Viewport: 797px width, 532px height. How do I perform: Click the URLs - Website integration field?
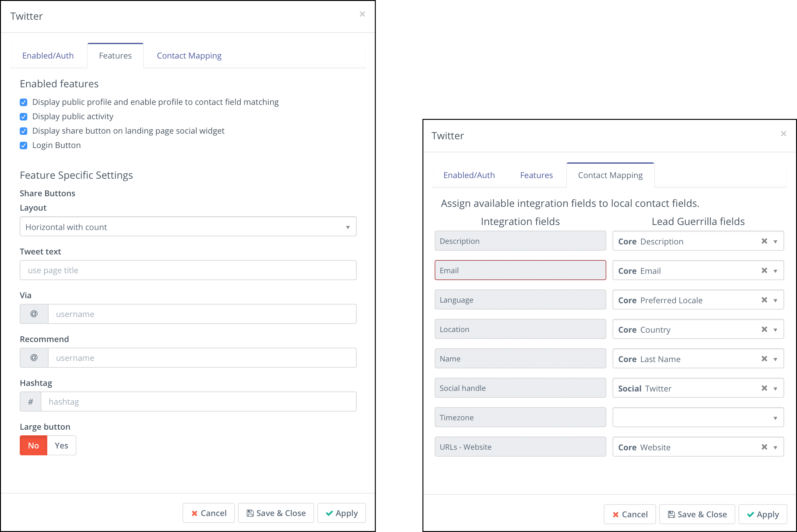tap(520, 447)
